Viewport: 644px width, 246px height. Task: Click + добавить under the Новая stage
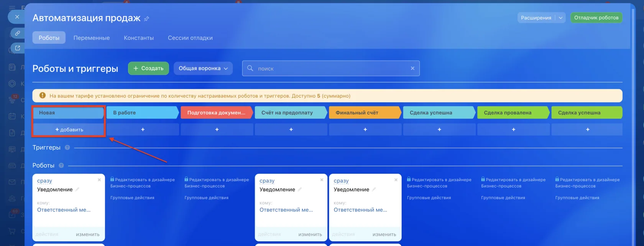tap(69, 130)
